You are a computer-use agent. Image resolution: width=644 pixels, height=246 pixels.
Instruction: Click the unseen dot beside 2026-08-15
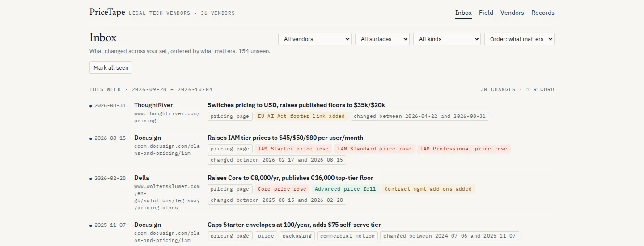[91, 138]
